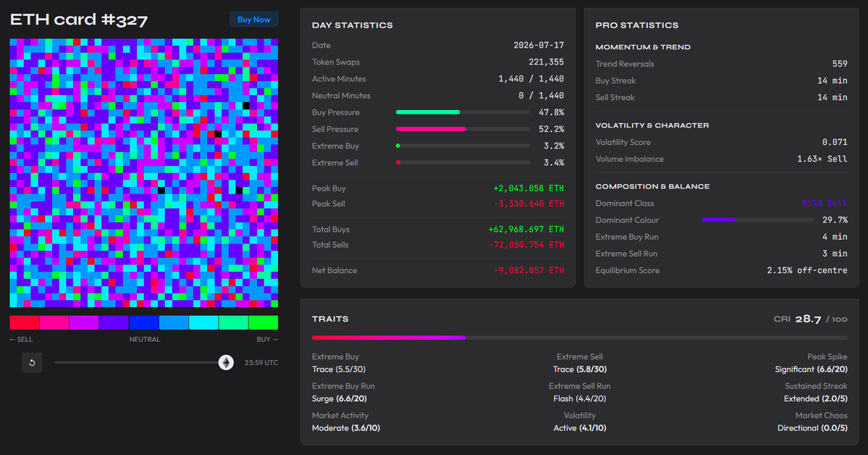
Task: Click the PRO STATISTICS heading
Action: [636, 25]
